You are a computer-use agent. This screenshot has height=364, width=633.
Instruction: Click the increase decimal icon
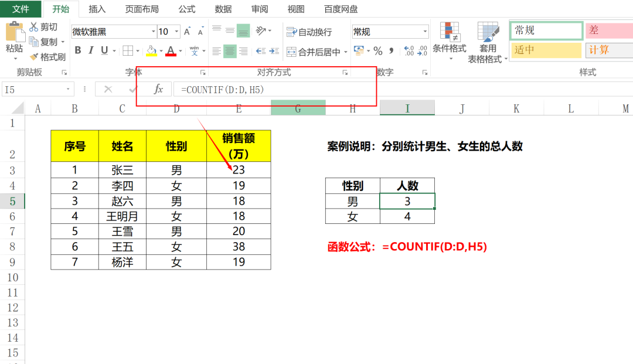(x=409, y=51)
